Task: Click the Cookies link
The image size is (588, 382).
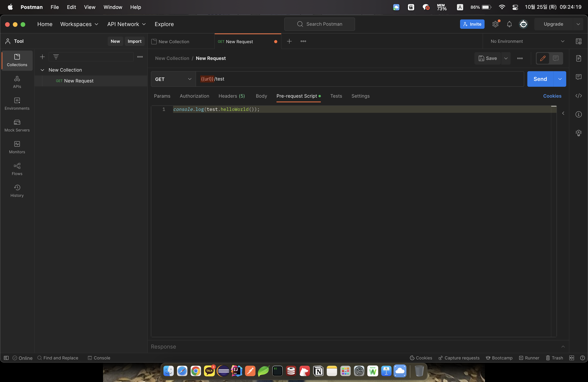Action: pyautogui.click(x=552, y=96)
